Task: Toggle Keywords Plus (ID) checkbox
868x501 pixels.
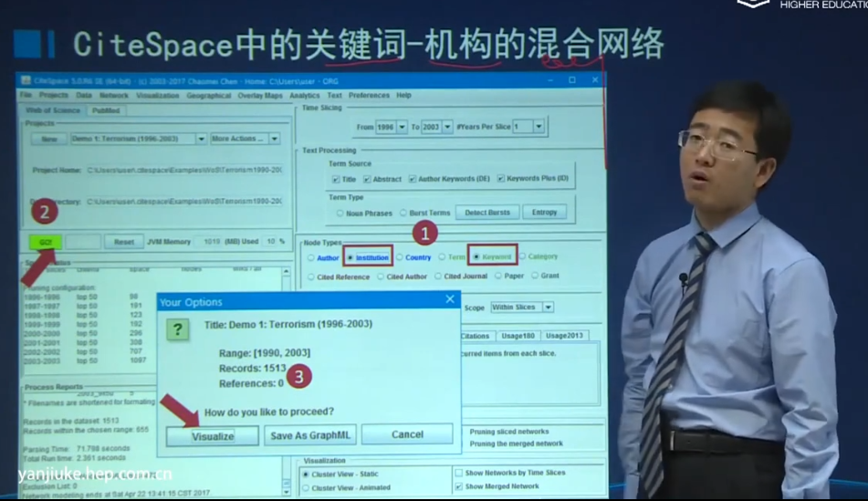Action: point(500,178)
